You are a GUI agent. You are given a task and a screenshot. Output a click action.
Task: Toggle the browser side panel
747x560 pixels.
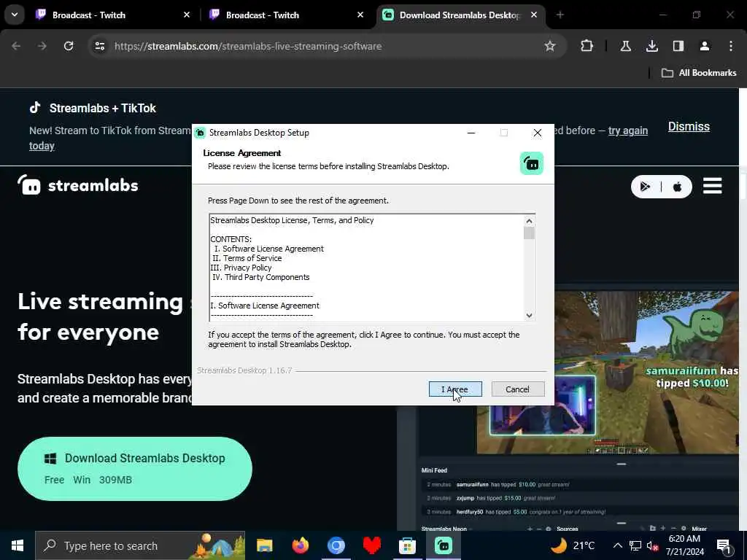(678, 46)
